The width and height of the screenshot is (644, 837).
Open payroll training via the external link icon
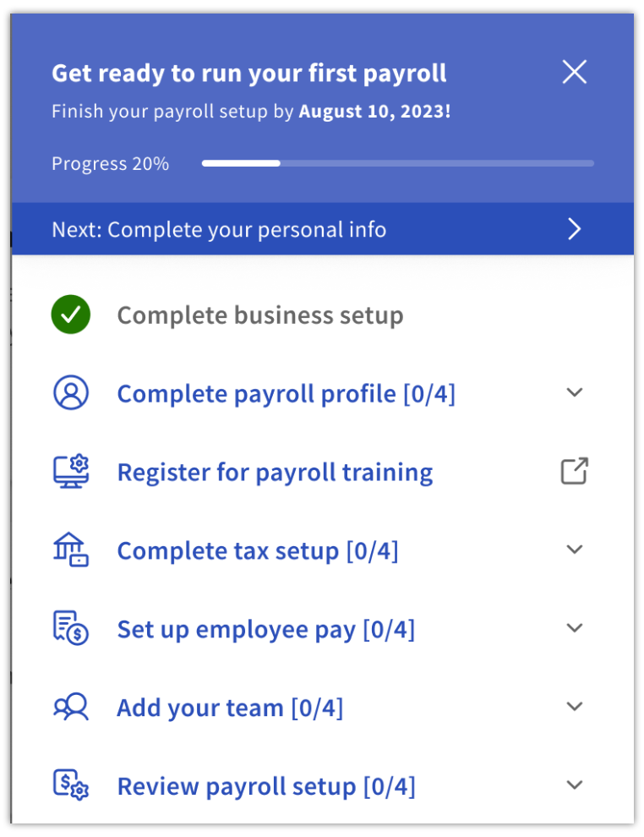574,471
